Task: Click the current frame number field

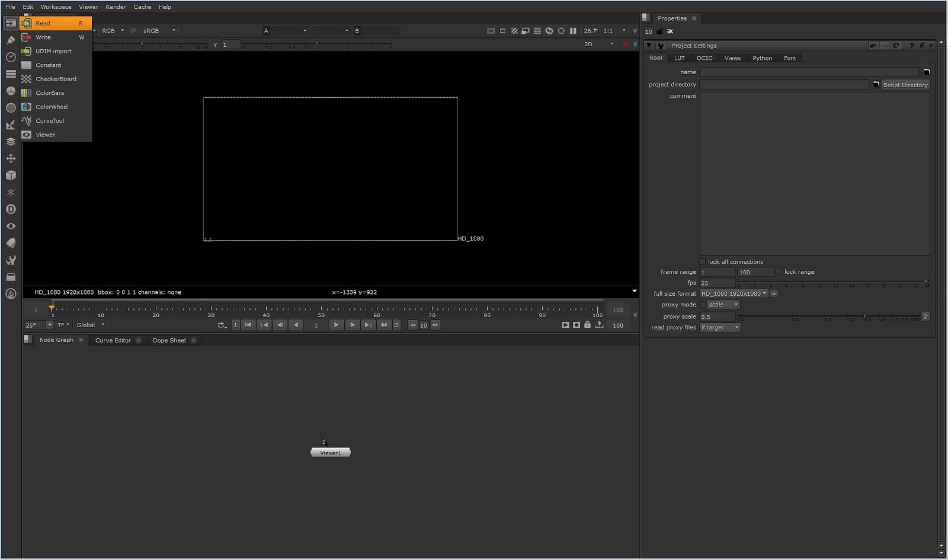Action: (x=316, y=325)
